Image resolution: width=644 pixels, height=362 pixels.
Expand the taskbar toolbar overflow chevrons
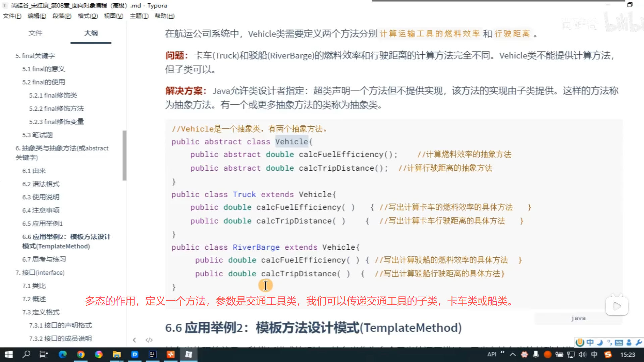coord(502,352)
